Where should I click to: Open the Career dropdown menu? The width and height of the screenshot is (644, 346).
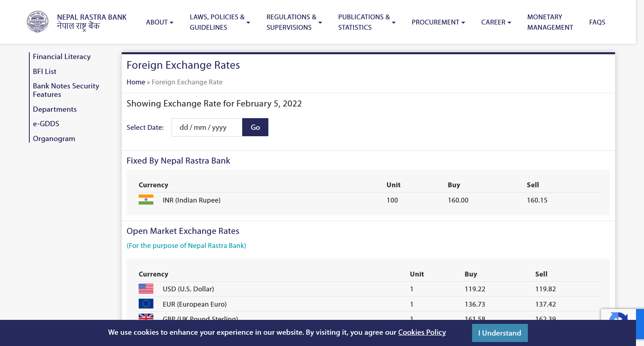[496, 22]
